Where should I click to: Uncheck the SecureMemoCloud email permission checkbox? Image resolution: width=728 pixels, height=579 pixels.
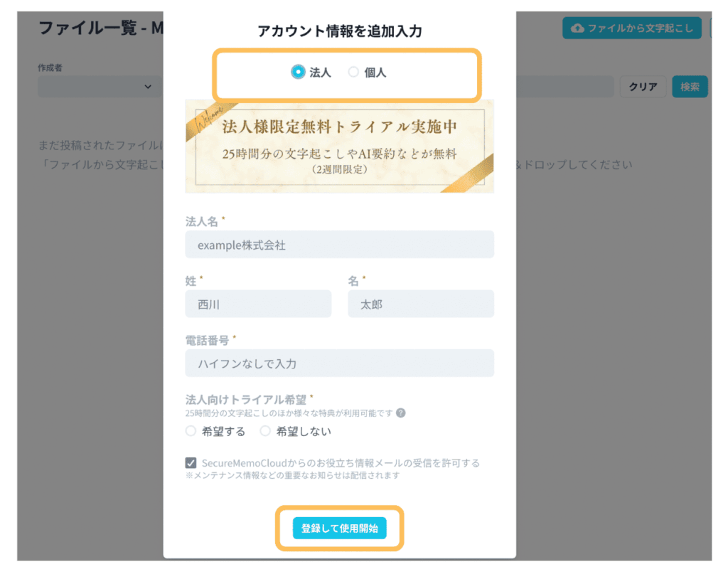pyautogui.click(x=191, y=462)
